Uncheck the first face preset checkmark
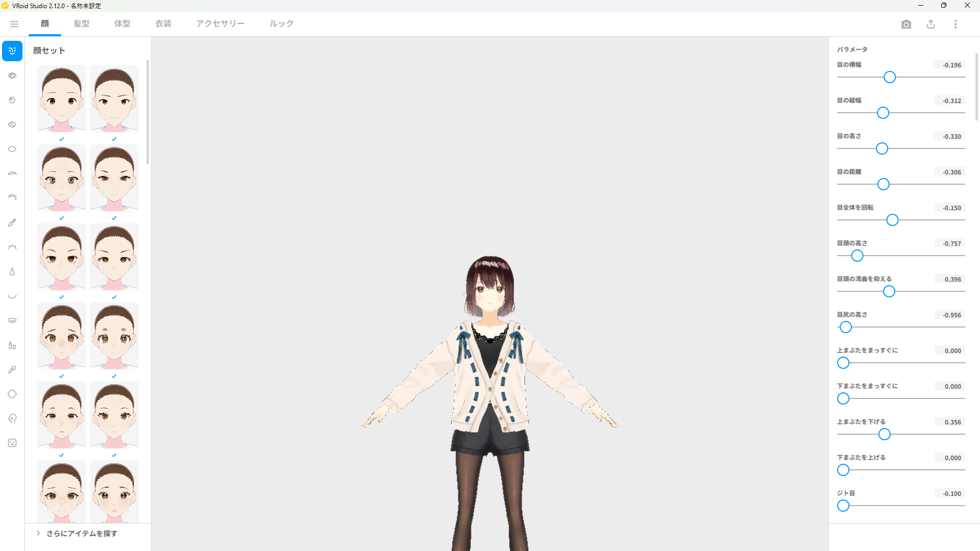 (61, 139)
